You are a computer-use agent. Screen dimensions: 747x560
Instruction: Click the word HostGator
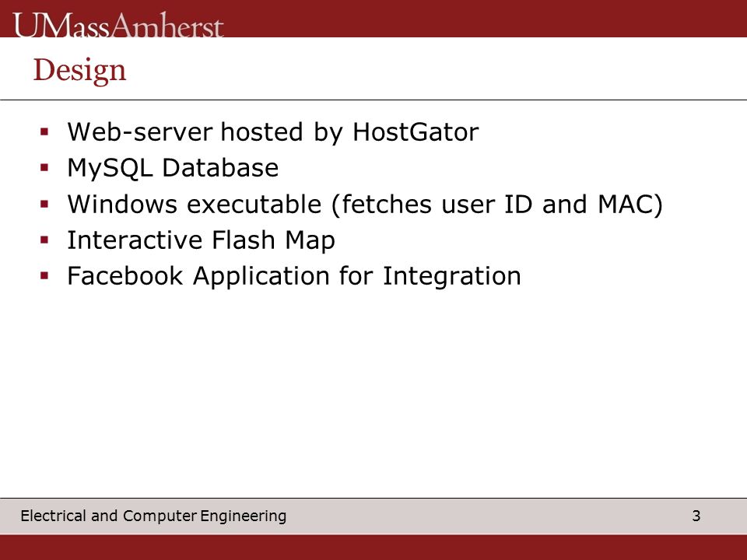point(416,132)
